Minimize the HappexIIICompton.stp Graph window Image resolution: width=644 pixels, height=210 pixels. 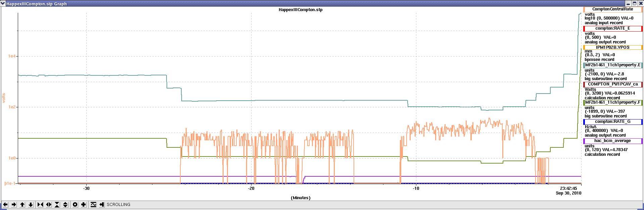pos(629,3)
